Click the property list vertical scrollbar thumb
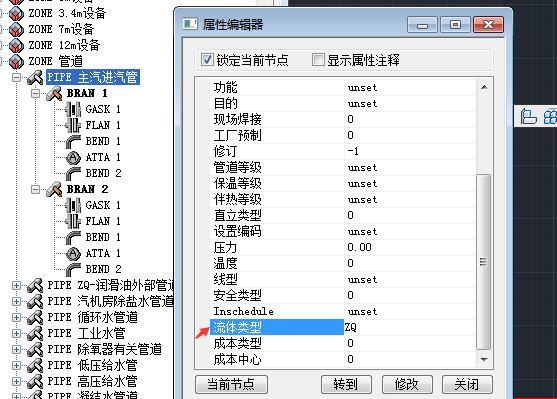Viewport: 557px width, 399px height. coord(483,262)
